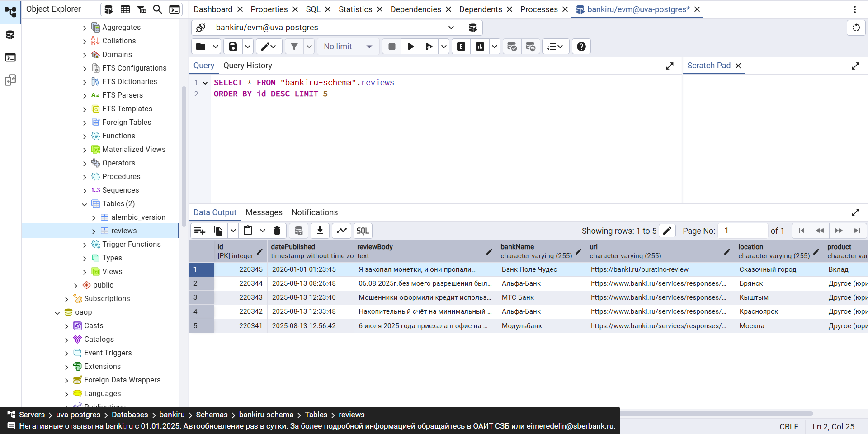Screen dimensions: 868x434
Task: Click the View Data grid icon in Object Explorer
Action: (x=125, y=9)
